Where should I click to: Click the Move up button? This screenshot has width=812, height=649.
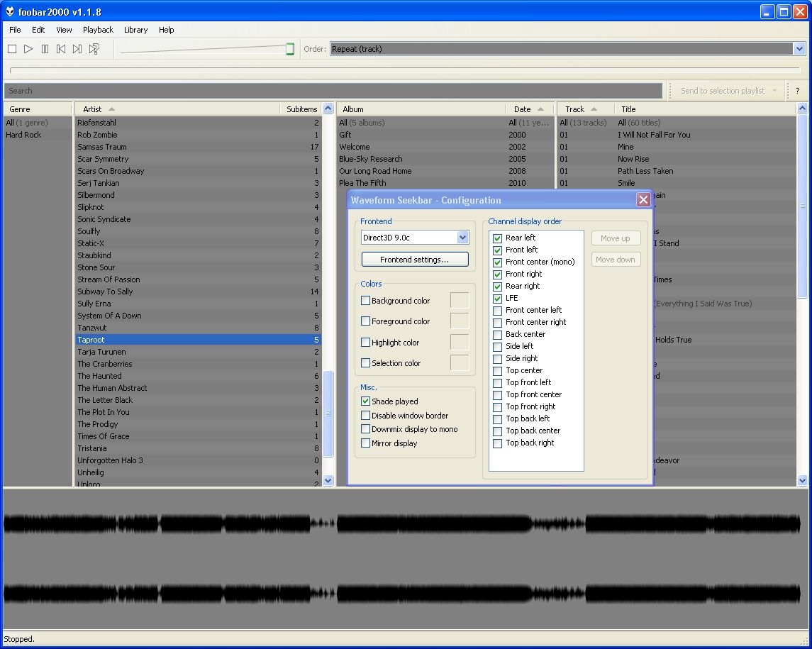click(616, 238)
